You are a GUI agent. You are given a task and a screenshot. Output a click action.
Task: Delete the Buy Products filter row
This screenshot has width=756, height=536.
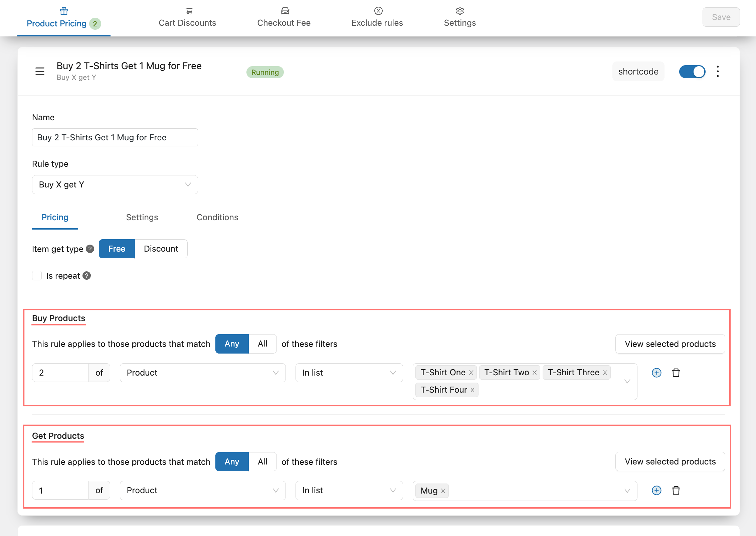click(676, 373)
